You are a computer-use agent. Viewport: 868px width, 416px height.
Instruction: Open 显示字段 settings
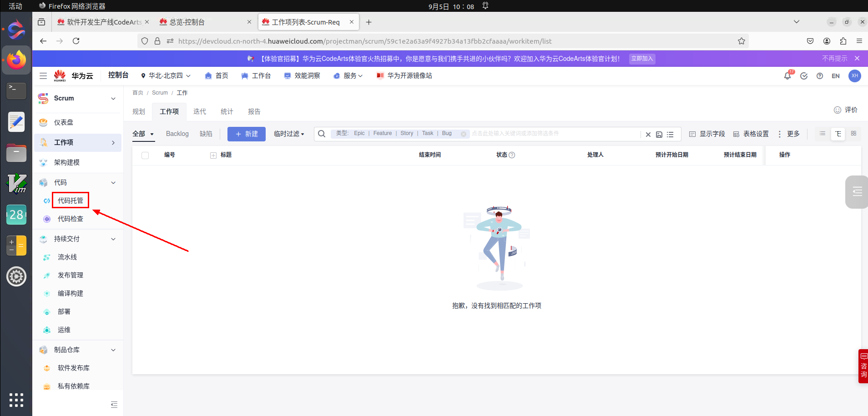[x=707, y=134]
